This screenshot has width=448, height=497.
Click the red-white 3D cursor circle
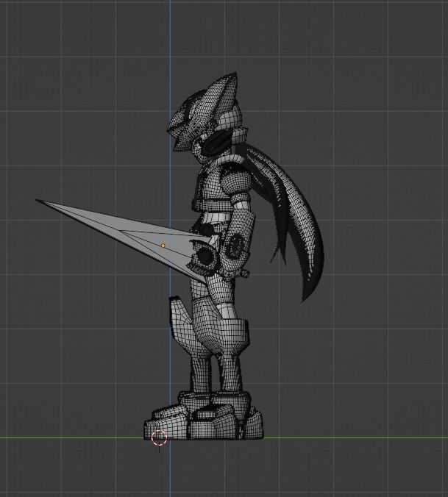[159, 437]
